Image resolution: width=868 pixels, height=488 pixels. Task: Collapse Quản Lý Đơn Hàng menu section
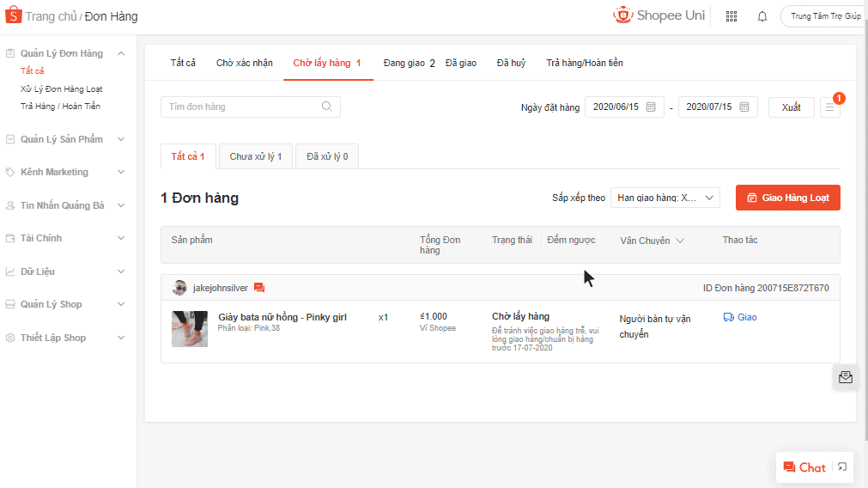coord(120,53)
